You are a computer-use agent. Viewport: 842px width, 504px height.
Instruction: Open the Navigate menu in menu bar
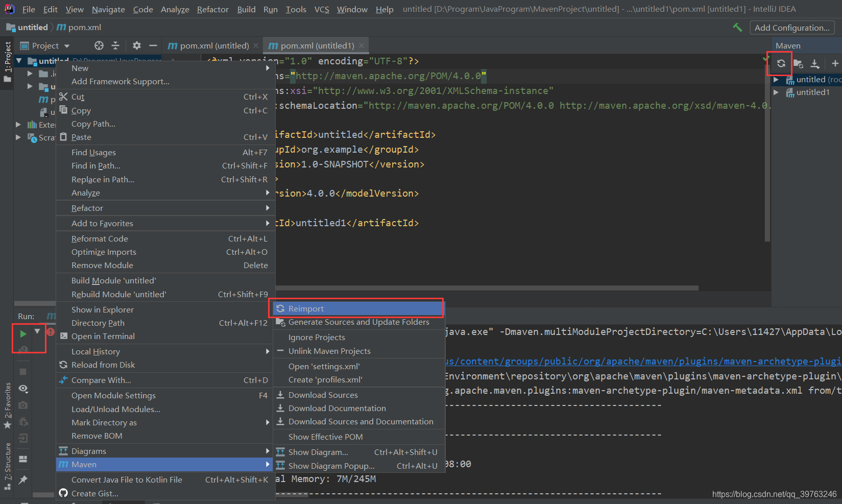[108, 9]
